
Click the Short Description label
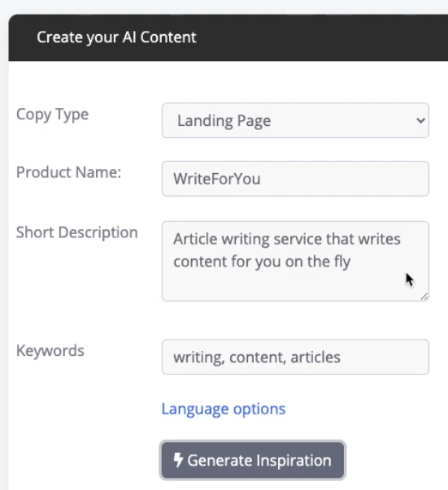[x=77, y=232]
